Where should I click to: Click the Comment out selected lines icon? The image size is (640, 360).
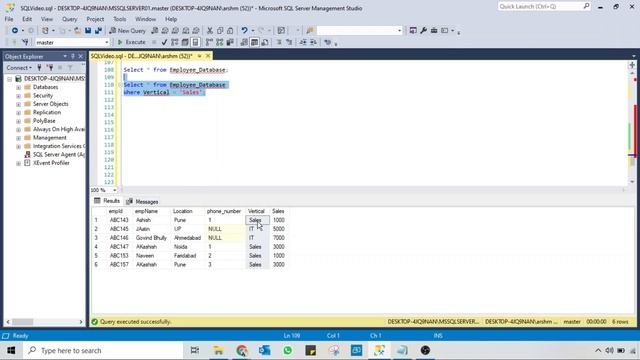(279, 42)
